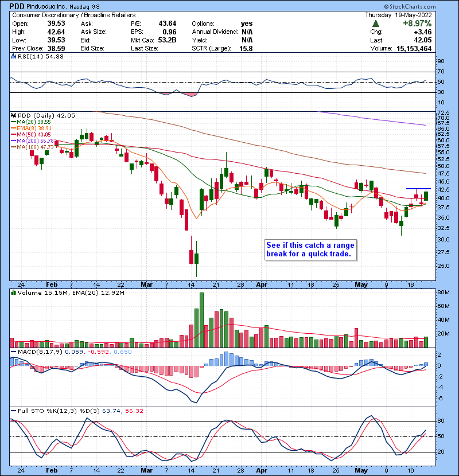459x476 pixels.
Task: Click the Open value 39.53
Action: click(x=56, y=24)
